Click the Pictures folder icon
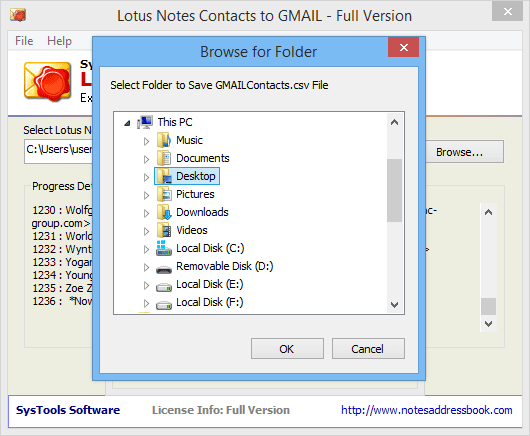This screenshot has width=530, height=436. pos(164,194)
